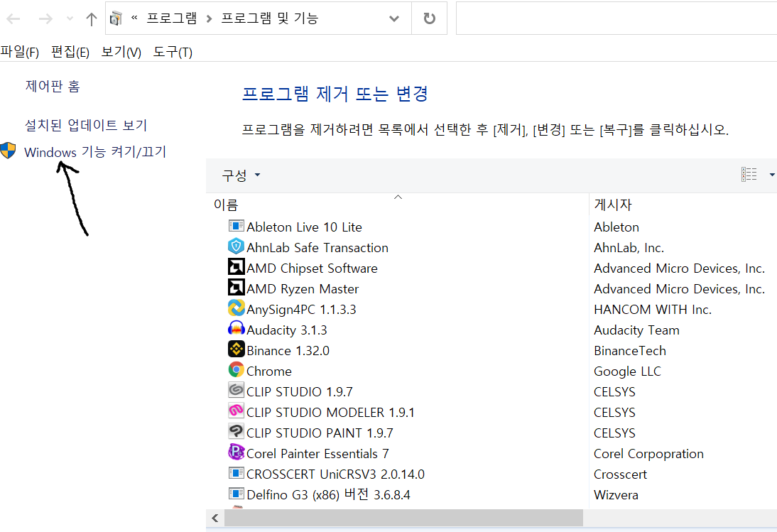Click the search box
The width and height of the screenshot is (777, 532).
click(616, 18)
